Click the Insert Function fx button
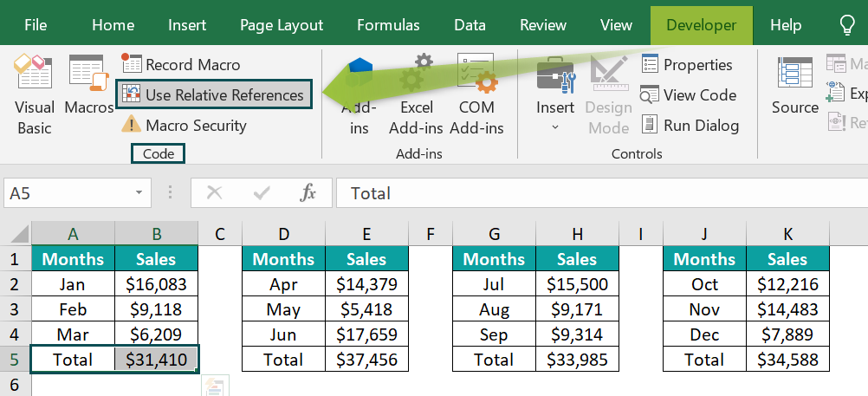 [308, 192]
